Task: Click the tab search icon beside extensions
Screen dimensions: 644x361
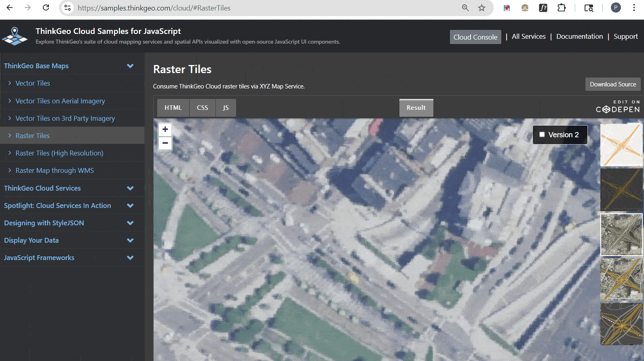Action: pyautogui.click(x=589, y=8)
